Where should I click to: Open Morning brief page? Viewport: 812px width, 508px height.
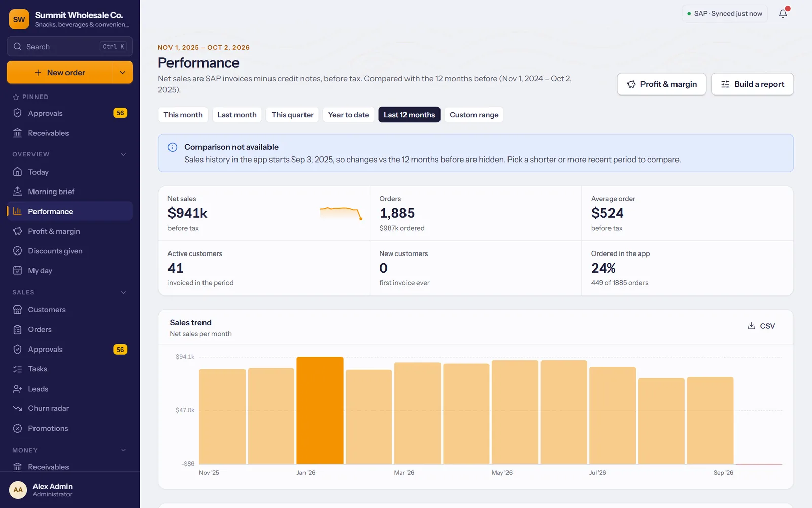(70, 192)
